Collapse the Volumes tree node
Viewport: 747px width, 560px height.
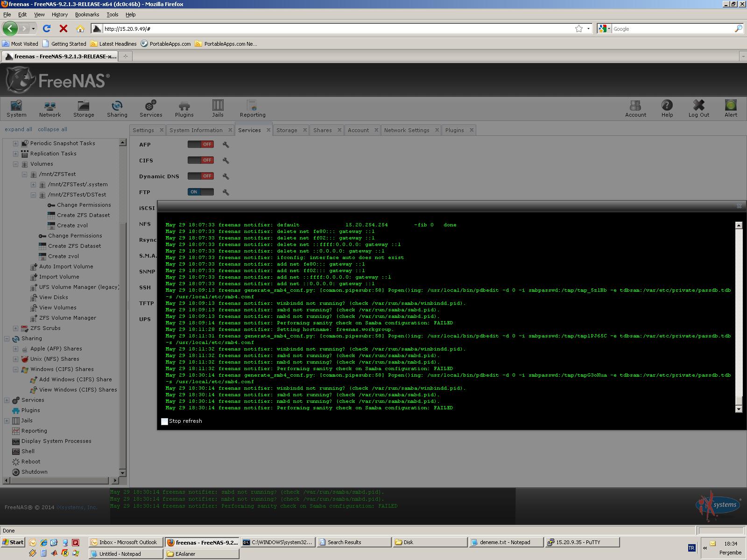(15, 164)
